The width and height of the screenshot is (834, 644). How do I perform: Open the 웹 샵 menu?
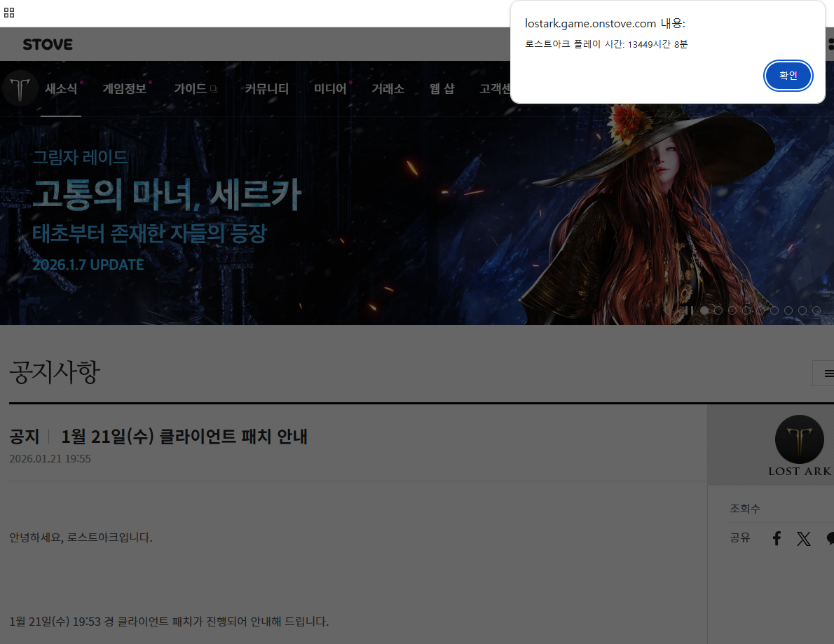click(442, 89)
